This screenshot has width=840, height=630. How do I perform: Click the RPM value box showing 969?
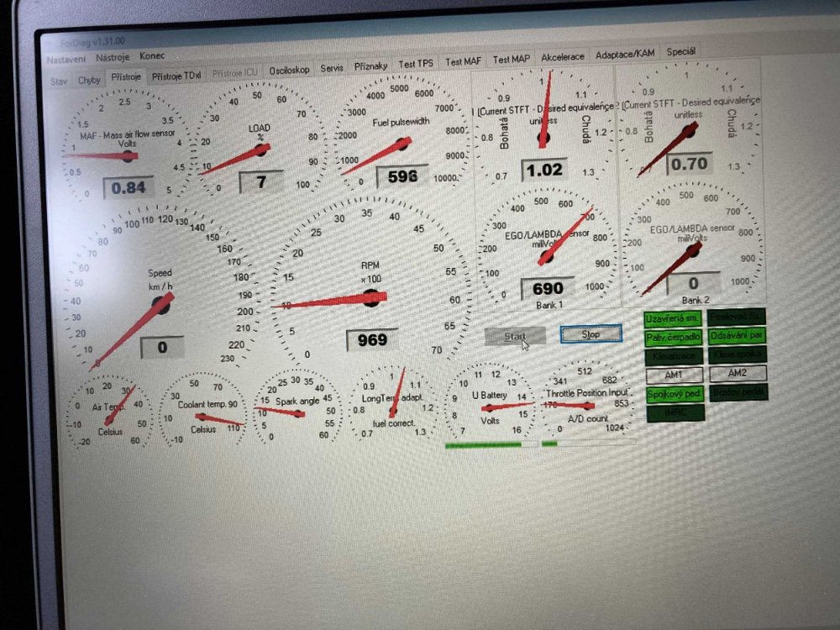click(x=372, y=339)
